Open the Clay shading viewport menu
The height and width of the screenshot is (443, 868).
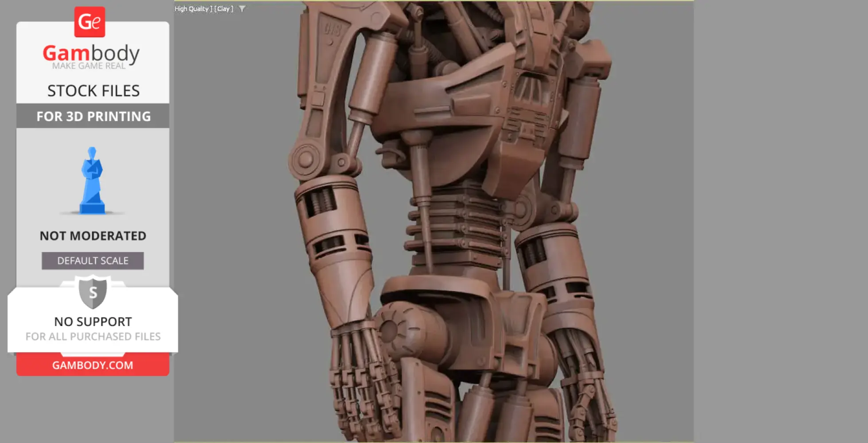tap(224, 9)
